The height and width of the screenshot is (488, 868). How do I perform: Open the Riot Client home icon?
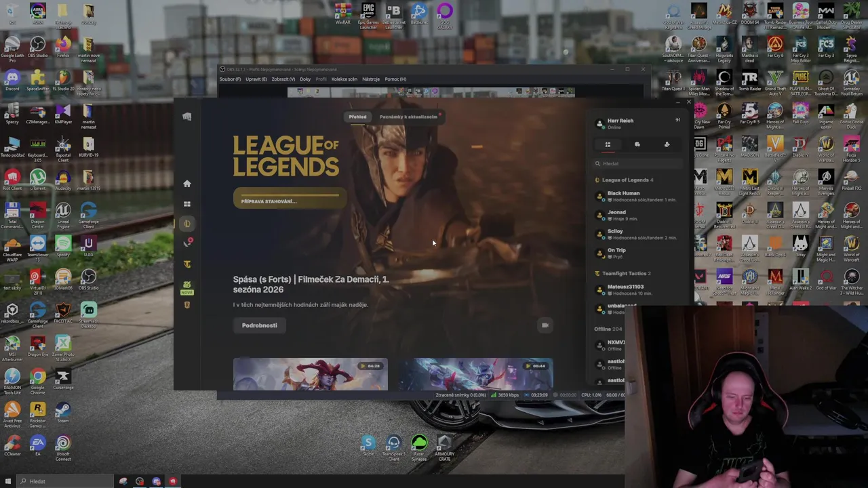[187, 184]
